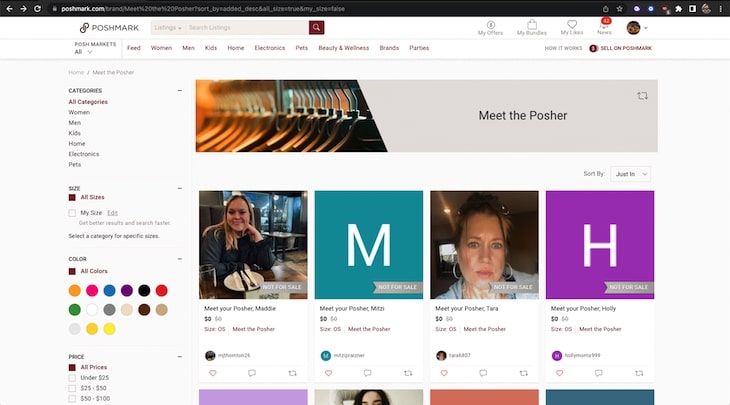Open the Sort By Just In dropdown
730x405 pixels.
click(x=631, y=174)
